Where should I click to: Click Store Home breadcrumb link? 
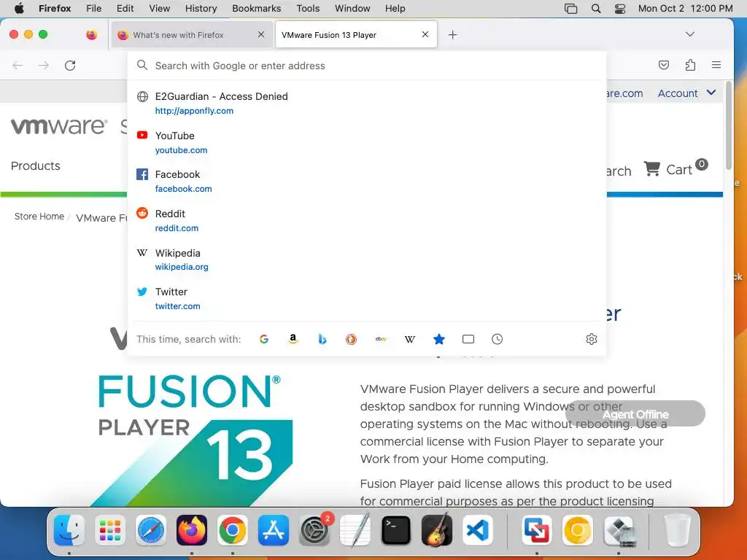tap(39, 216)
